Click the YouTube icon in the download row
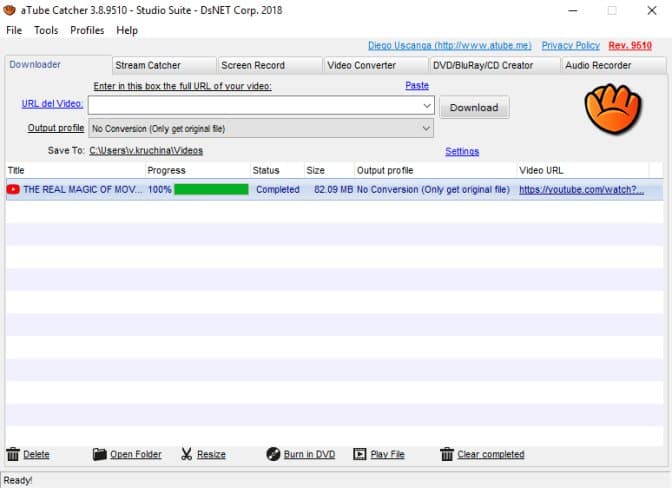 13,189
